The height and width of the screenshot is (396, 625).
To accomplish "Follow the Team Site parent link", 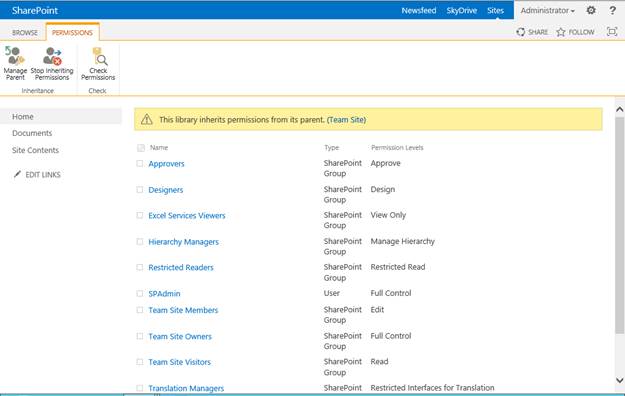I will [346, 120].
